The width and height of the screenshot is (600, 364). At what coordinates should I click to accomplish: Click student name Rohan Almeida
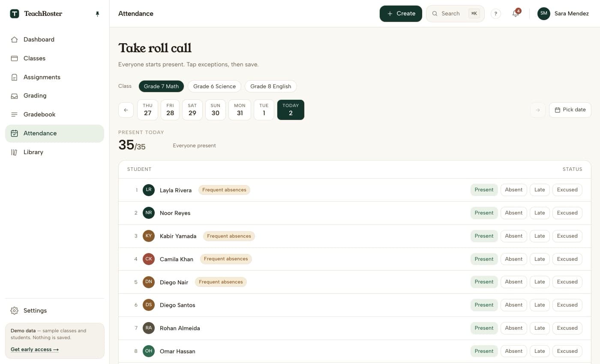(180, 328)
